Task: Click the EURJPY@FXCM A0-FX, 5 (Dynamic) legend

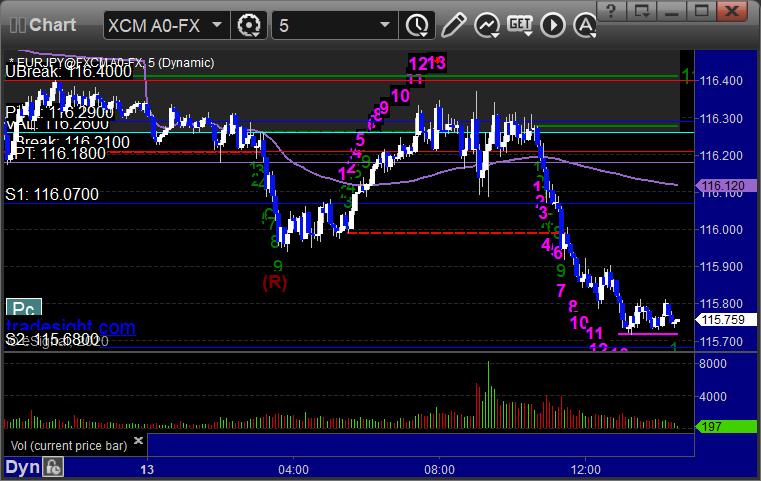Action: (x=111, y=63)
